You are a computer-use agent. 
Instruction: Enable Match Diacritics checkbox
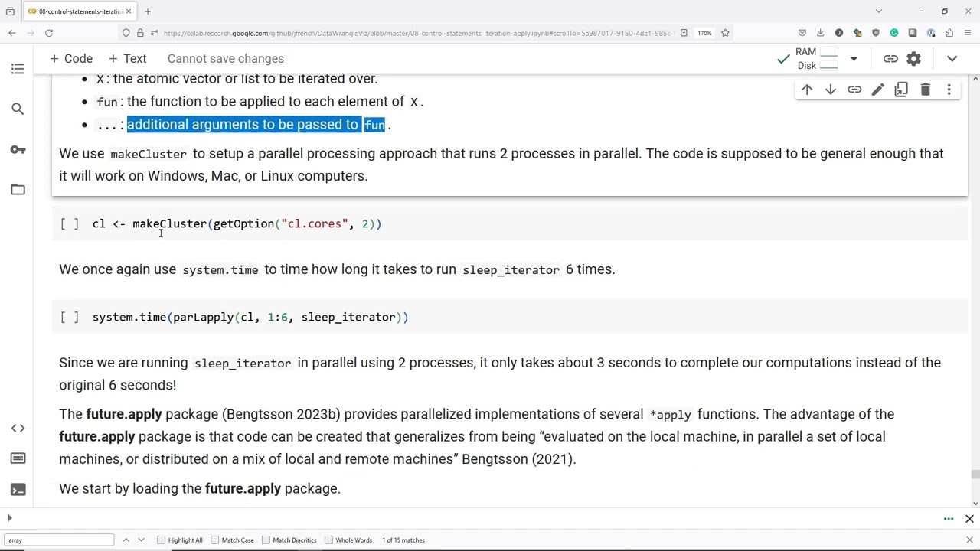pyautogui.click(x=266, y=540)
